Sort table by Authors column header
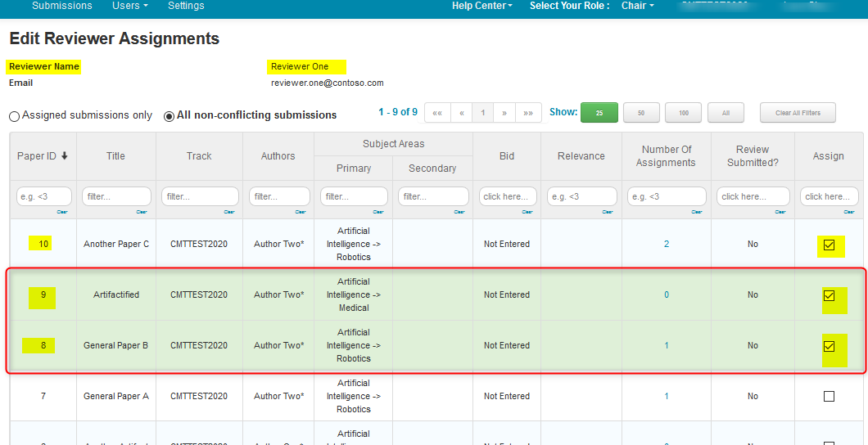The image size is (868, 445). (x=278, y=156)
